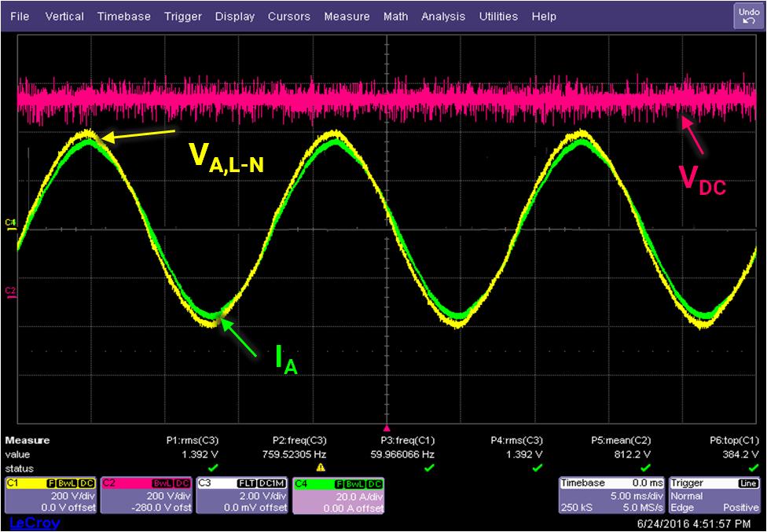Click the 384.2 V top value

[x=740, y=454]
